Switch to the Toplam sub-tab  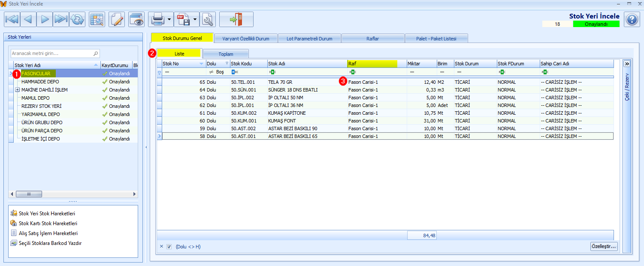[226, 54]
